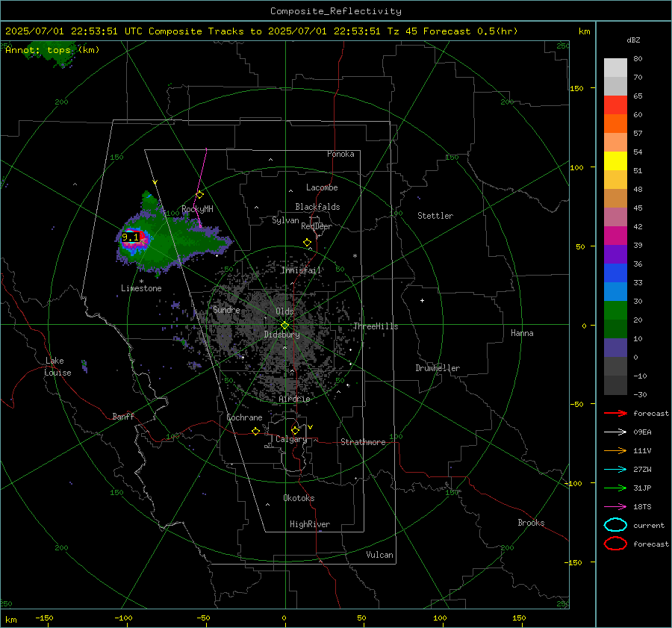The image size is (672, 628).
Task: Click the cyan current ellipse icon
Action: pos(615,525)
